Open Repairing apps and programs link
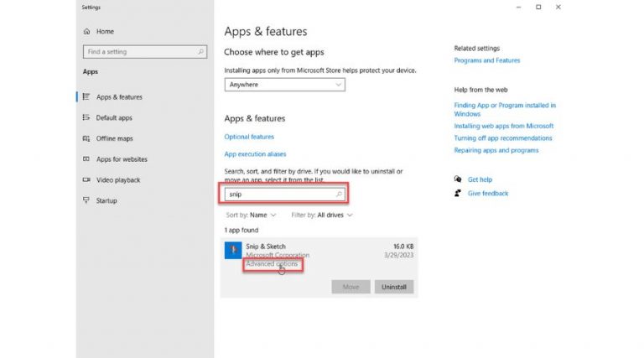This screenshot has width=644, height=358. tap(496, 150)
